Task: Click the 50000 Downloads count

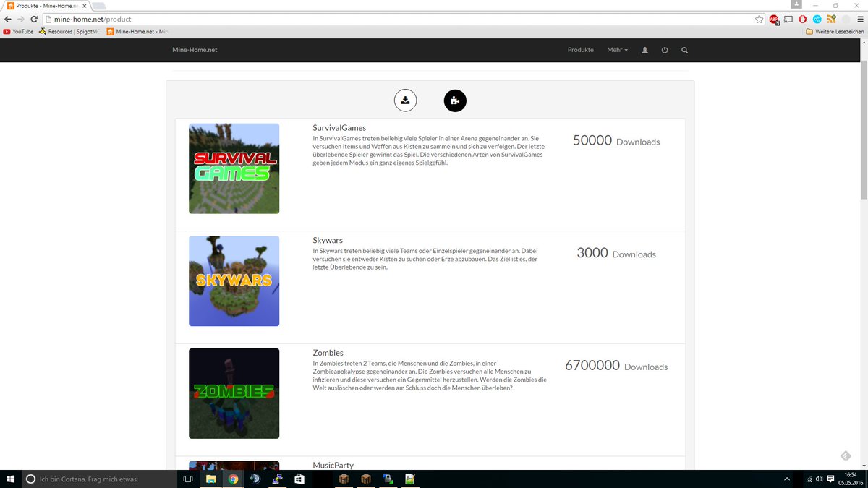Action: click(x=616, y=141)
